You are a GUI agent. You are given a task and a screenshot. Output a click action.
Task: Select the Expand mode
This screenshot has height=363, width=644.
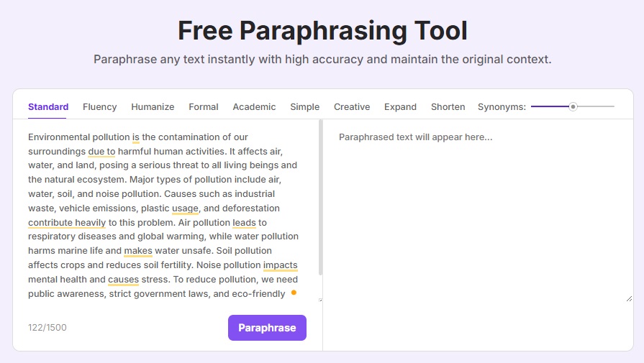(x=401, y=107)
